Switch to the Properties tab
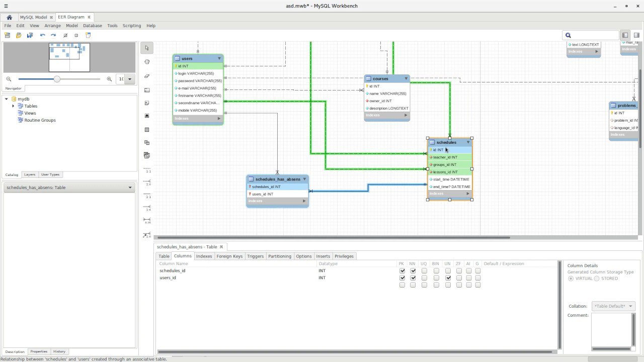Viewport: 644px width, 362px height. click(39, 351)
